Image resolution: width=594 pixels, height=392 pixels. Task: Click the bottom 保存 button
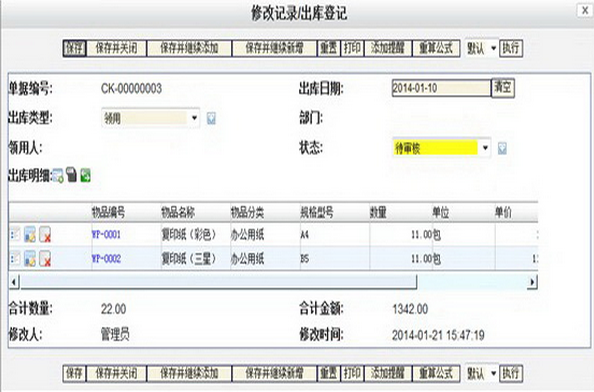coord(75,373)
